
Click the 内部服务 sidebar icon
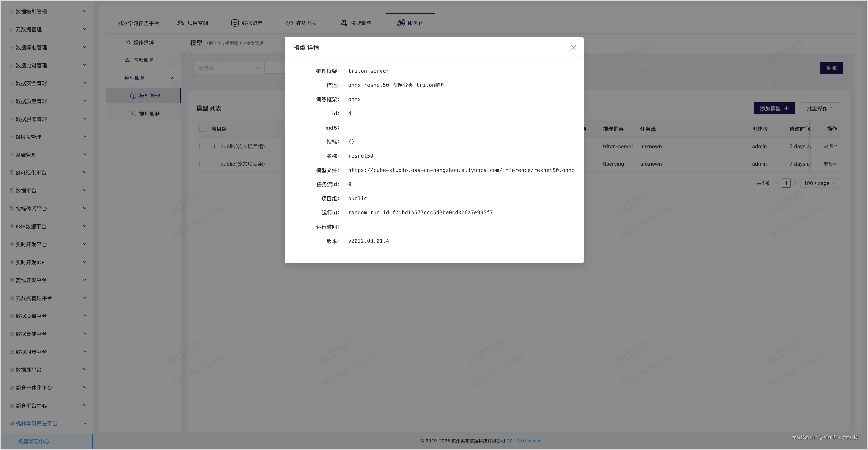(127, 60)
